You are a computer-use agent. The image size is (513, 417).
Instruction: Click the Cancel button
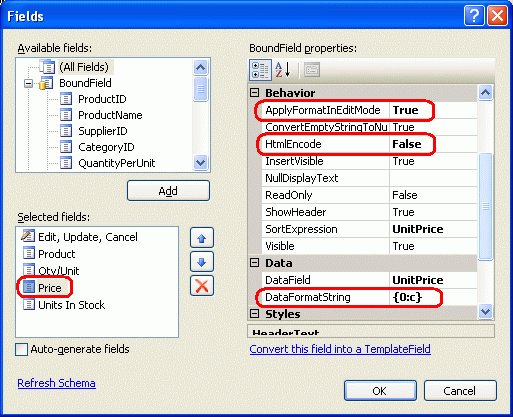click(x=460, y=391)
